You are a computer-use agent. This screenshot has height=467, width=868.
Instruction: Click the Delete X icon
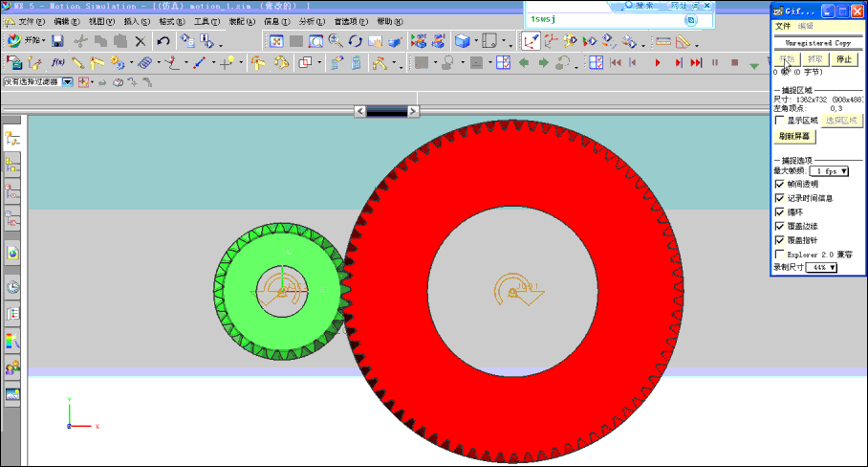pyautogui.click(x=141, y=41)
